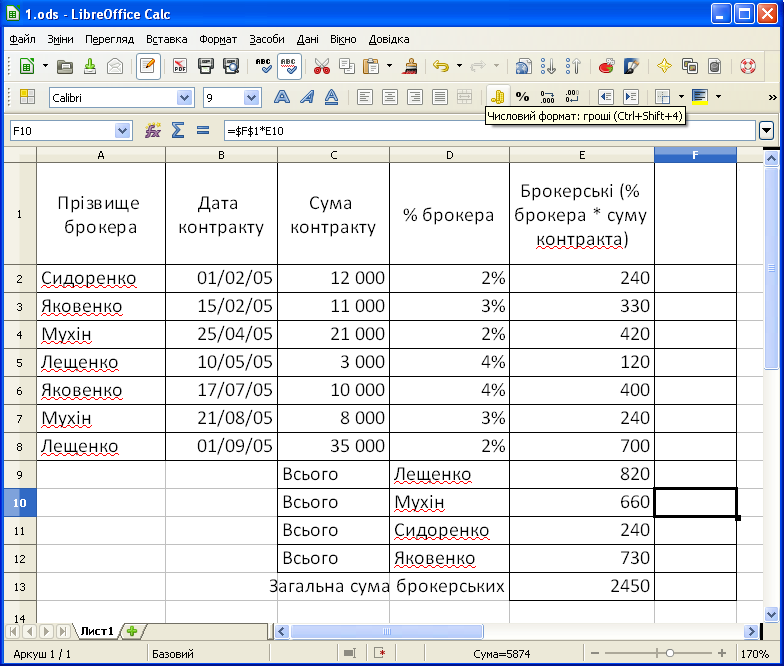Apply Percent number format
Viewport: 784px width, 666px height.
click(522, 97)
